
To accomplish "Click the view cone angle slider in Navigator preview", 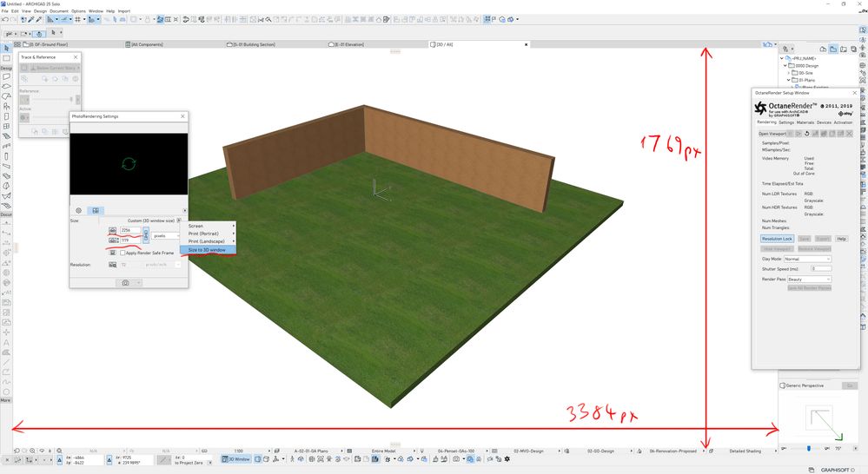I will [x=809, y=448].
